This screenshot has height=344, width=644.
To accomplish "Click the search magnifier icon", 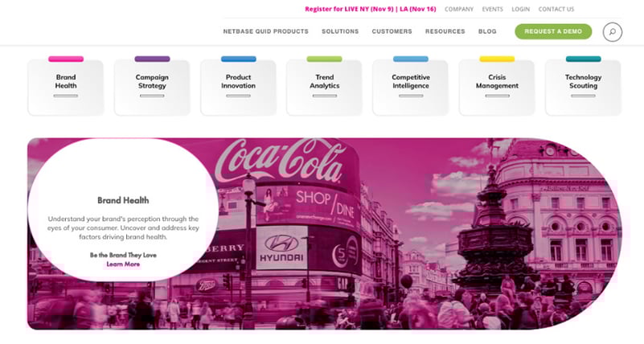I will (612, 32).
